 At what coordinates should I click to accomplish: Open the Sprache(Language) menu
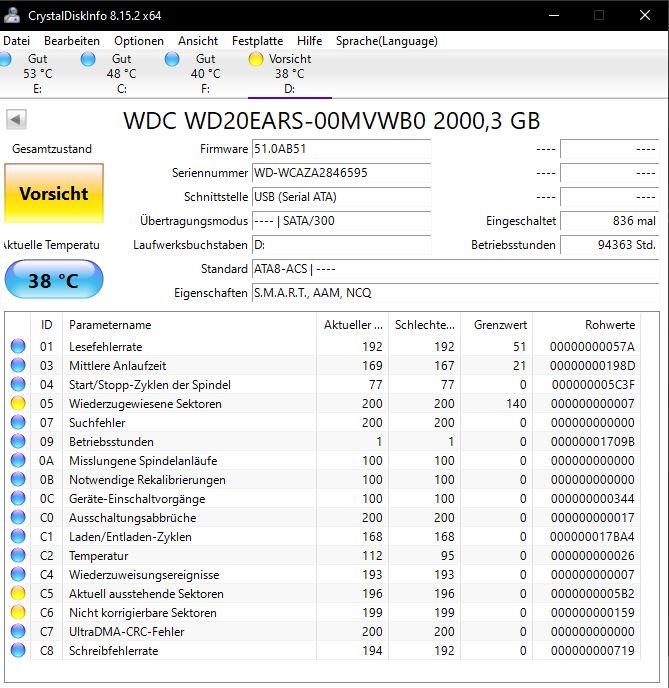pyautogui.click(x=386, y=41)
